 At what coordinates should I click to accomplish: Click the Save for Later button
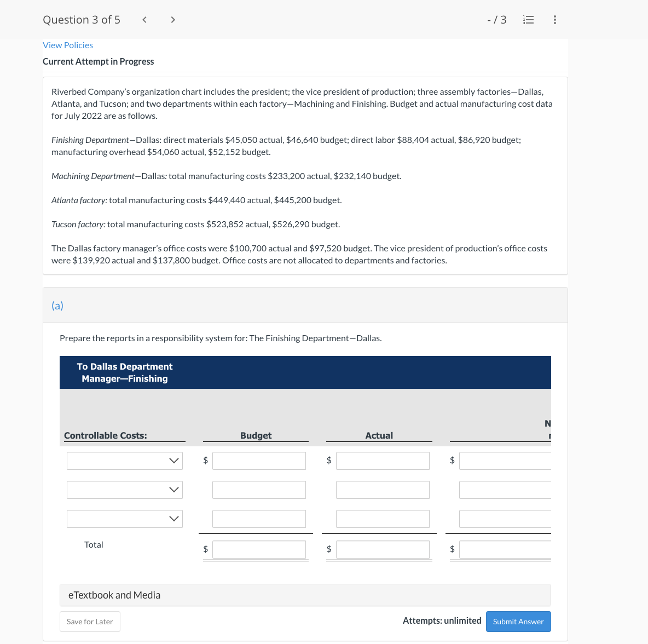90,621
